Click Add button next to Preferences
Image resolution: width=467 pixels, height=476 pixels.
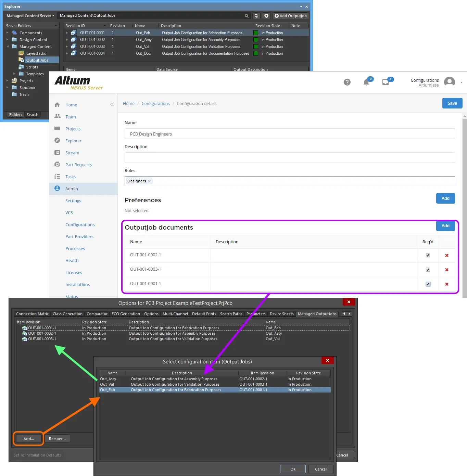445,198
